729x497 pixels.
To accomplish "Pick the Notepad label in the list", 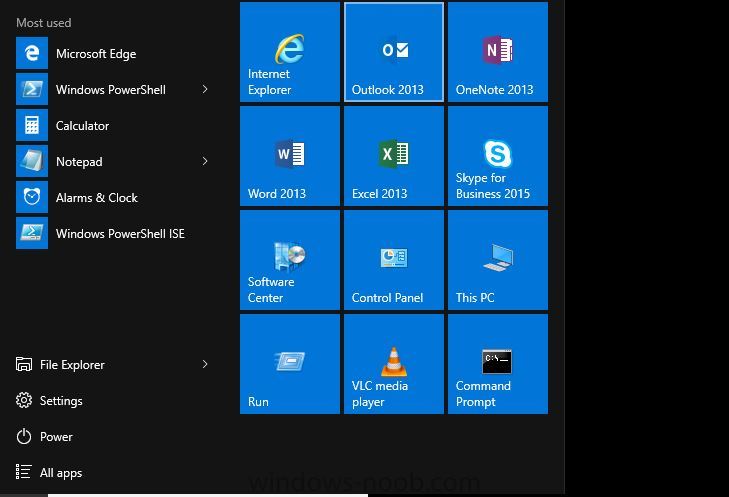I will point(79,162).
